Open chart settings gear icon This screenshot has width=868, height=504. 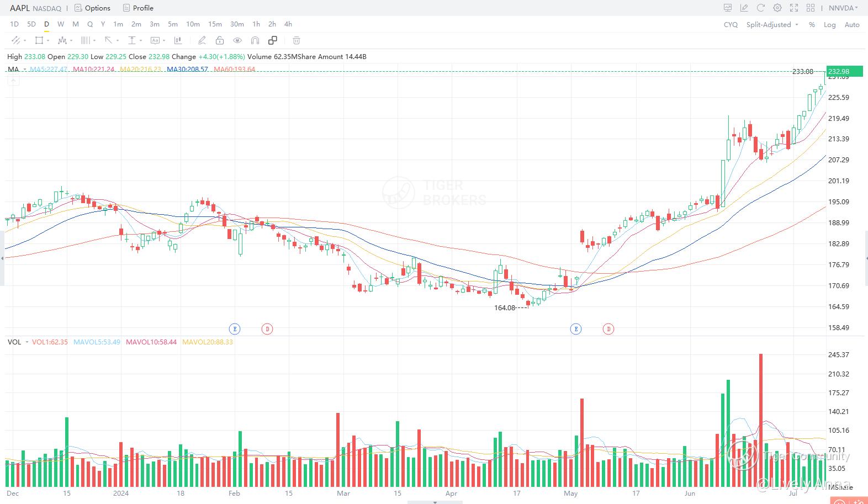pos(777,8)
